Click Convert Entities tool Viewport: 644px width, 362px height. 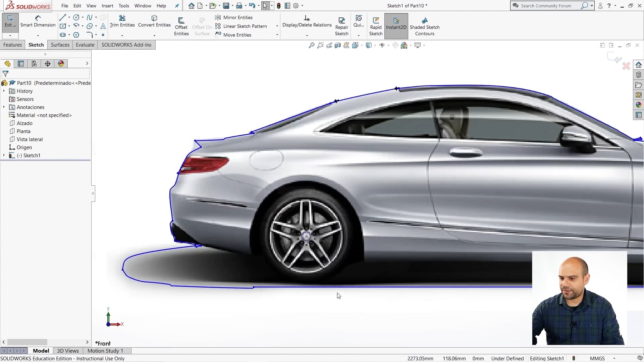point(154,21)
